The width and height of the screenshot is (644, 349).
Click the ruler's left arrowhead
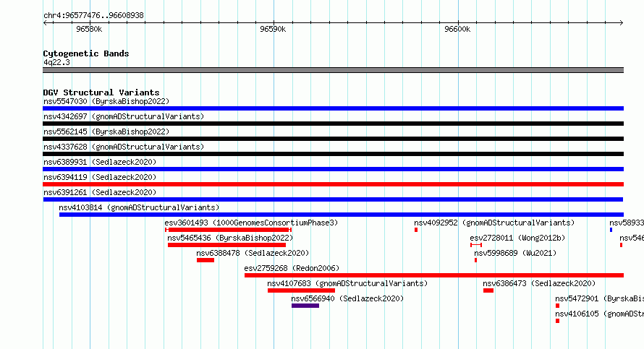[x=45, y=23]
